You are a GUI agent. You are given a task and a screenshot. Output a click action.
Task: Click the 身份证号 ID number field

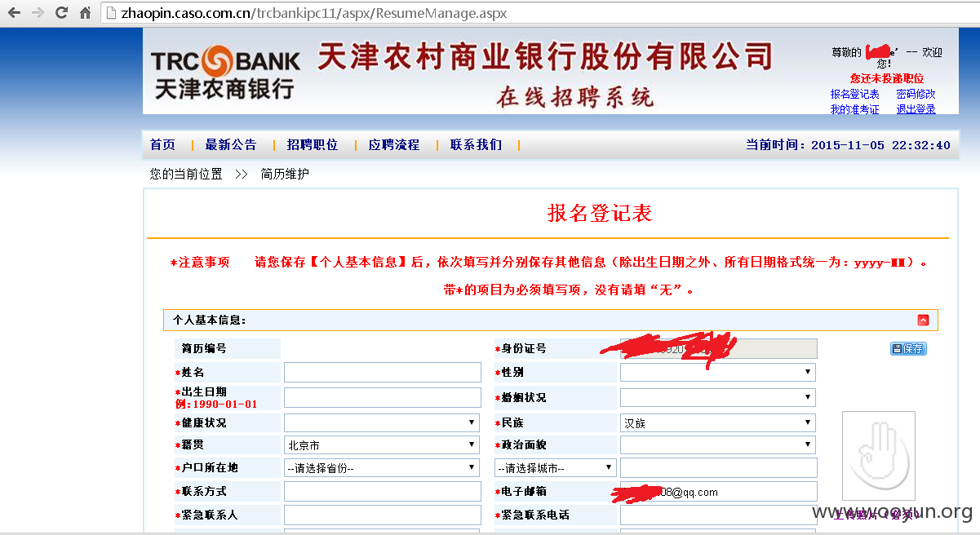719,349
